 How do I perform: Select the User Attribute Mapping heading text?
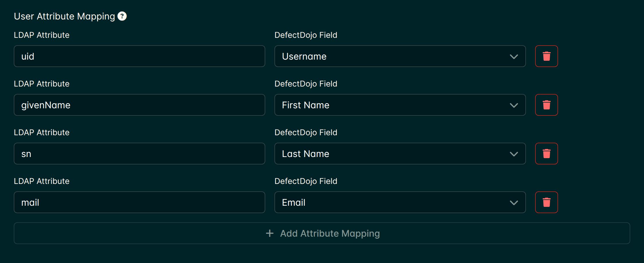click(x=64, y=16)
